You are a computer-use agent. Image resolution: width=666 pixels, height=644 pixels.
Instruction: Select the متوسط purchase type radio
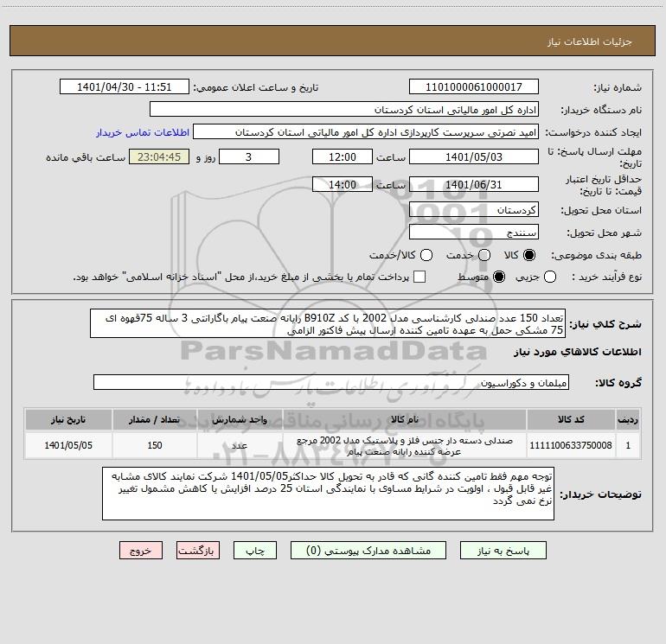499,277
